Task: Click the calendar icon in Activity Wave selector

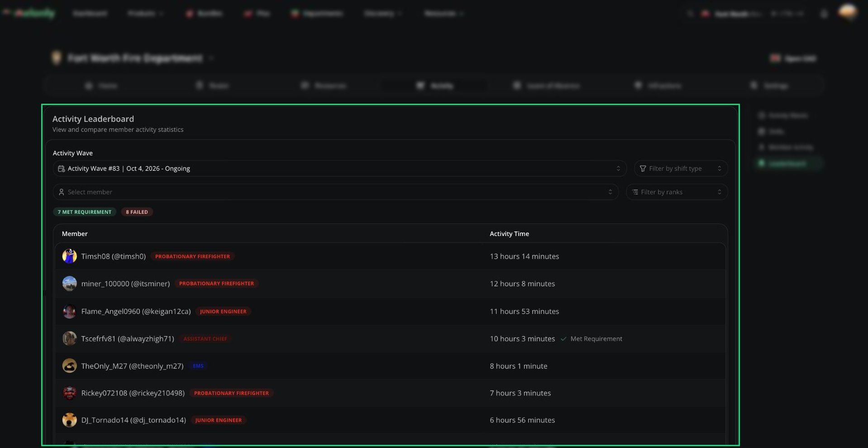Action: (62, 169)
